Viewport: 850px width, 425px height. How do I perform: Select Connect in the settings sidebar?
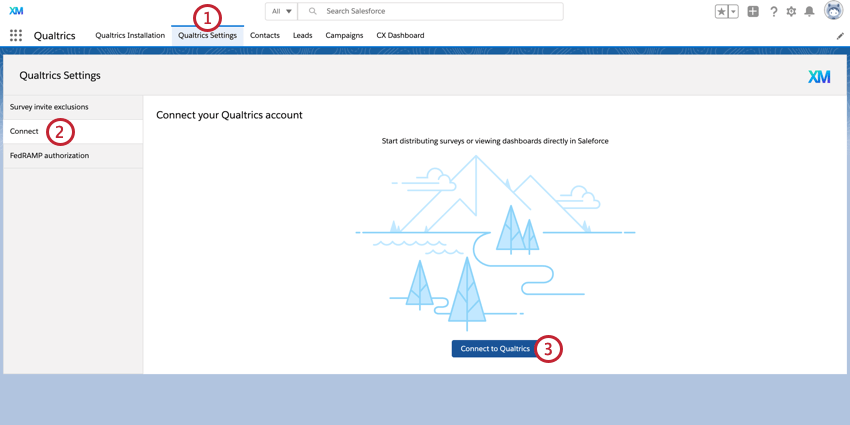(73, 131)
